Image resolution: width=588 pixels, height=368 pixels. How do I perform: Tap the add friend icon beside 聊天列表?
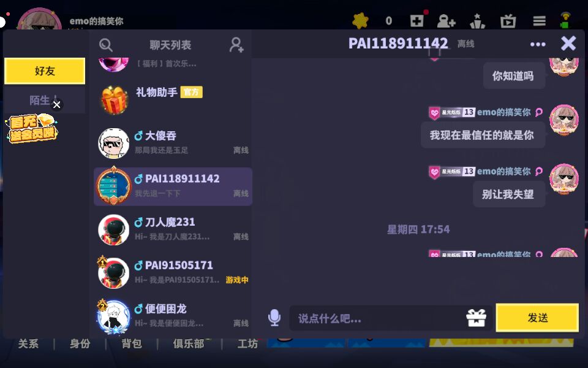point(236,45)
